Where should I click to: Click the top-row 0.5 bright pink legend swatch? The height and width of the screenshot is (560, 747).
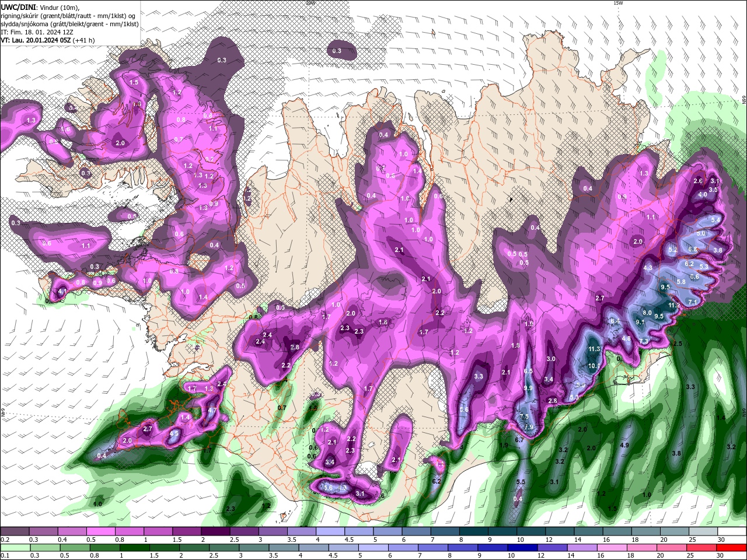pyautogui.click(x=100, y=531)
